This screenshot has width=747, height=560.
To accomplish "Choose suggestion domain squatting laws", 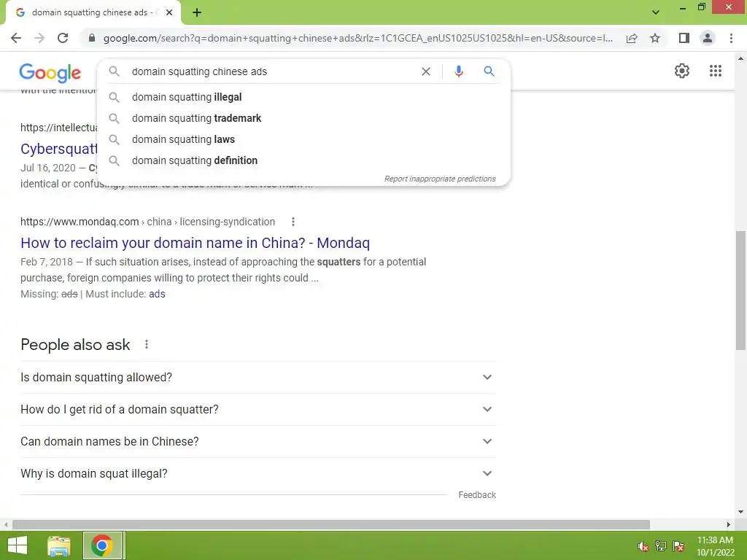I will point(304,139).
